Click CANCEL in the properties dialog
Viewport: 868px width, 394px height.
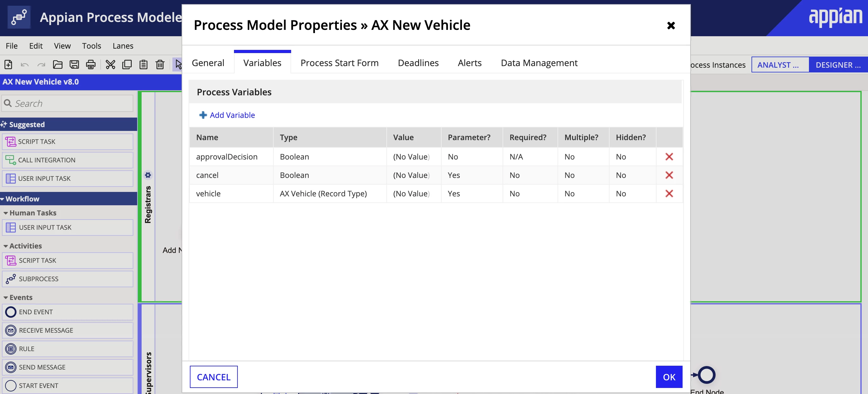[214, 377]
